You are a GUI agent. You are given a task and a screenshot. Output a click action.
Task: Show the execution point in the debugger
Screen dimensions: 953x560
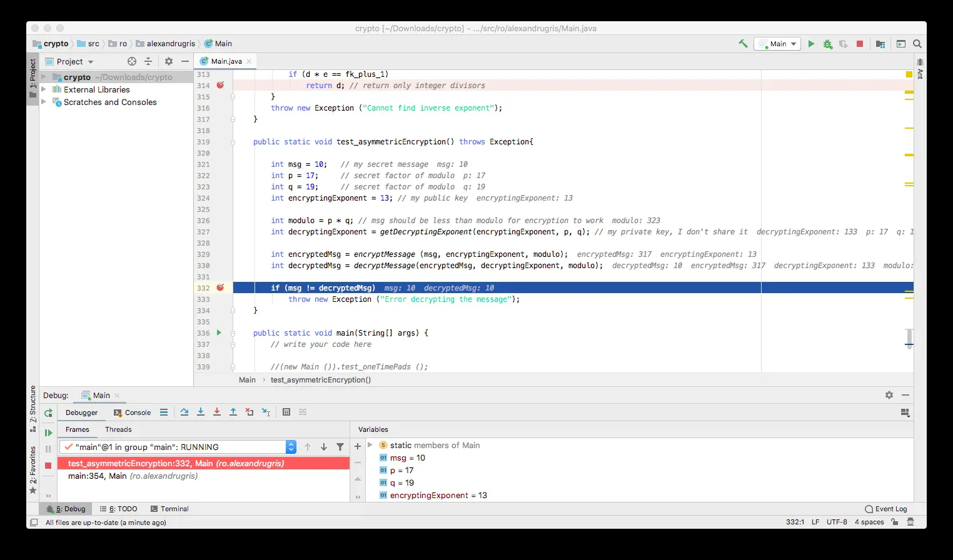click(x=164, y=412)
